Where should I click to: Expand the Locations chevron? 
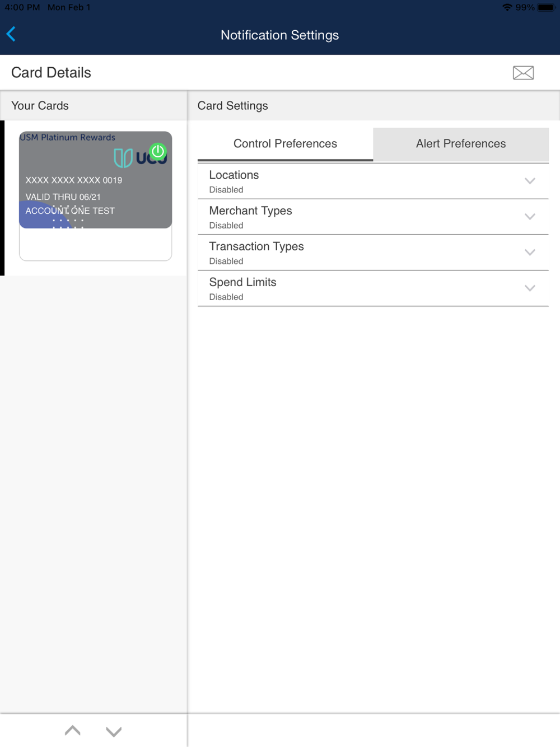tap(530, 181)
